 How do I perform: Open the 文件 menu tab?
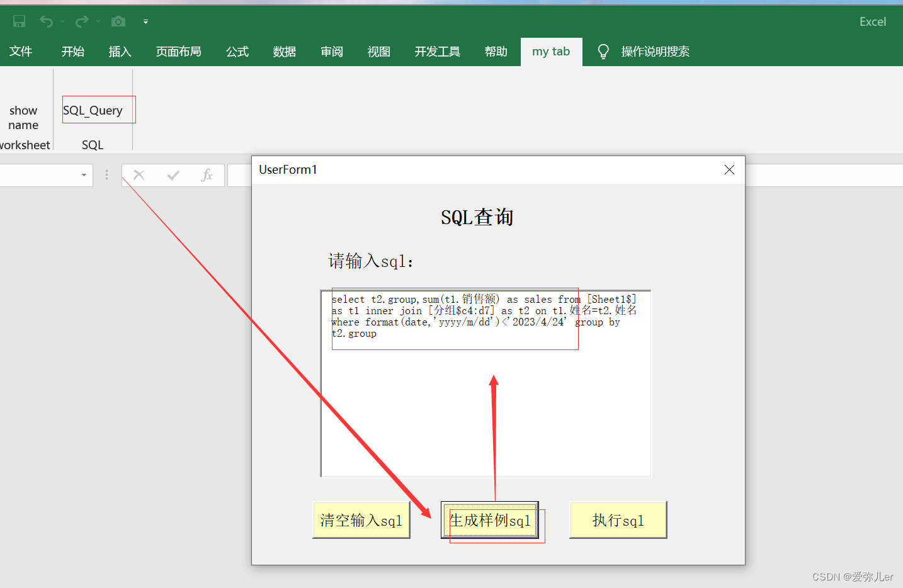tap(21, 52)
